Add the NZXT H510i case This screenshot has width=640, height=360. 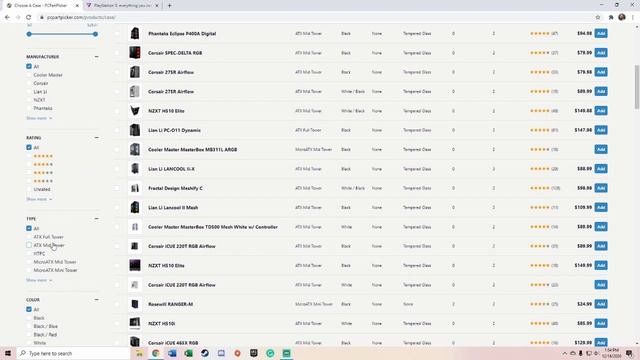pyautogui.click(x=601, y=323)
